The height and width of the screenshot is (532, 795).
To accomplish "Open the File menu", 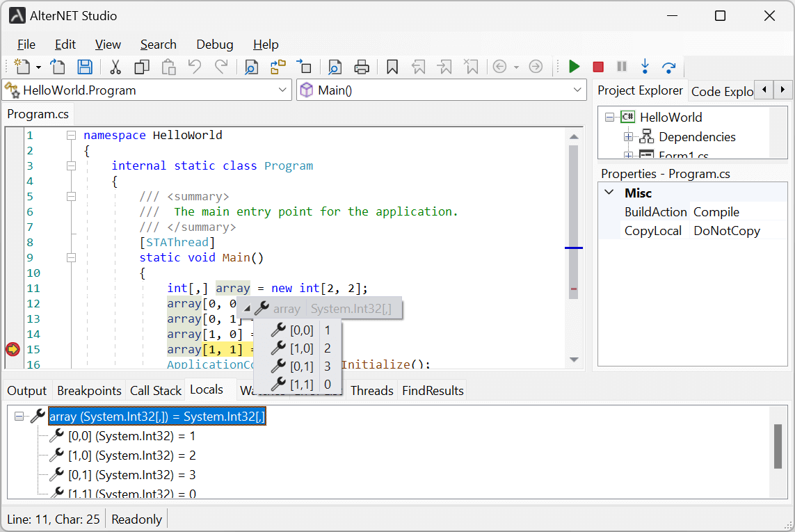I will click(26, 45).
